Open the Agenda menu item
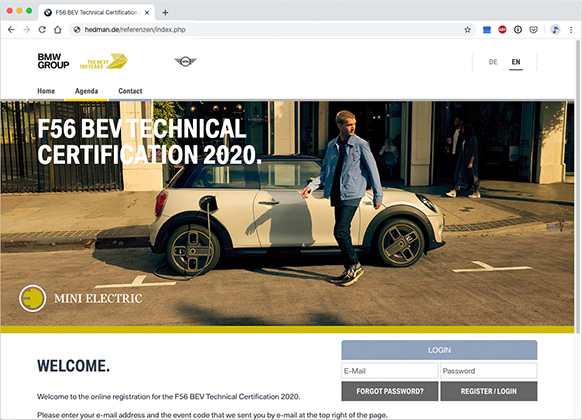 coord(86,91)
